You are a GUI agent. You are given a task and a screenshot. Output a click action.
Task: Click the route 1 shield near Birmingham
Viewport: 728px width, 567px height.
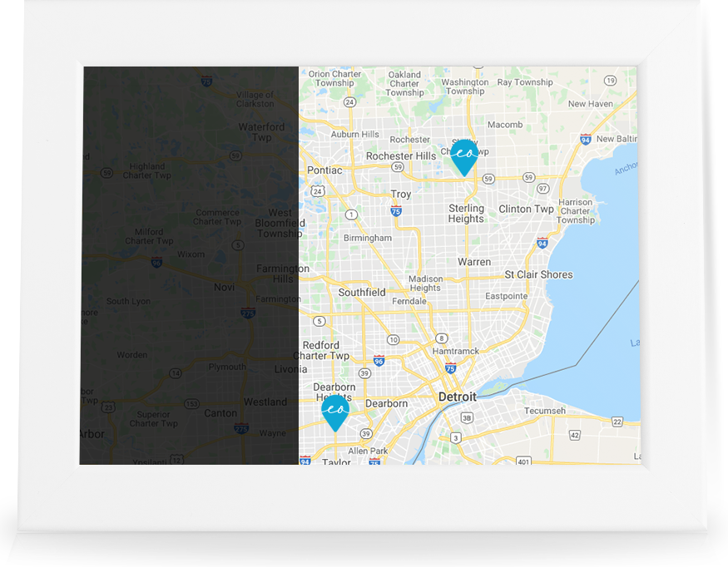click(351, 214)
